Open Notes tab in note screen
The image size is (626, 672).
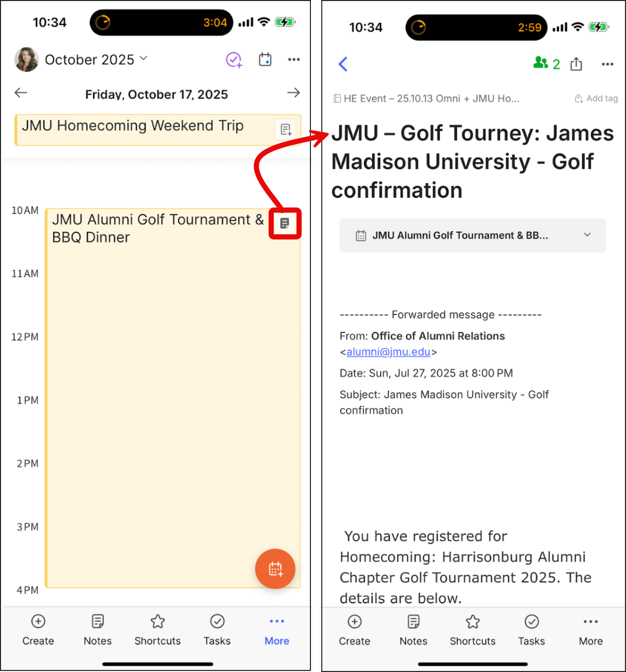tap(413, 630)
